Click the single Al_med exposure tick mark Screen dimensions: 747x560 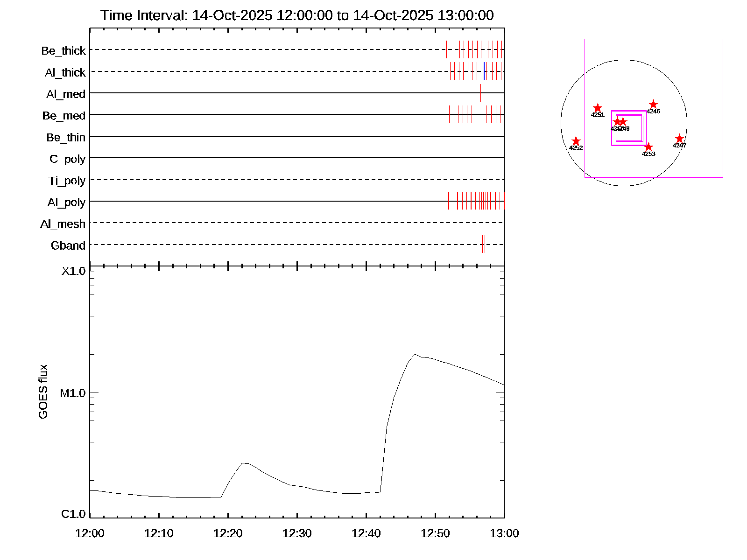click(x=480, y=93)
